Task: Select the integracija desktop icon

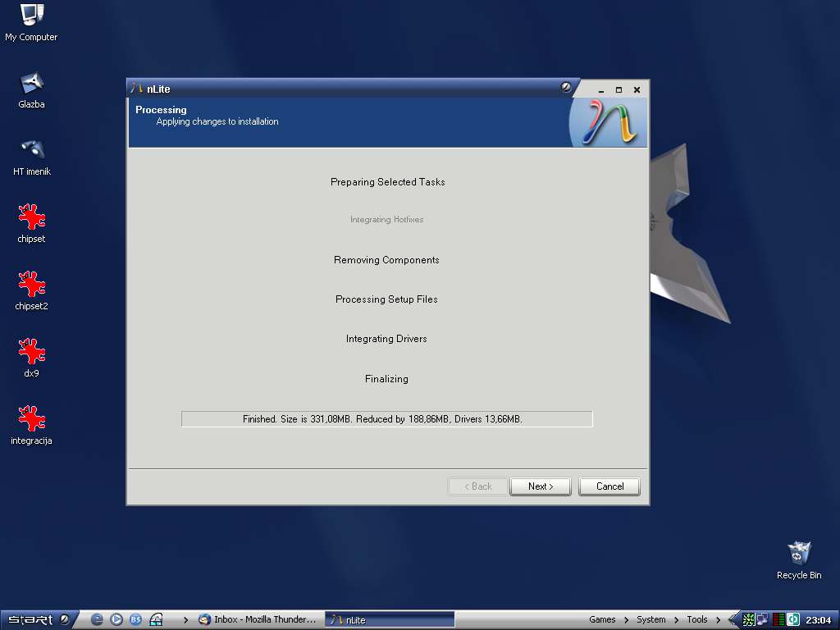Action: coord(31,420)
